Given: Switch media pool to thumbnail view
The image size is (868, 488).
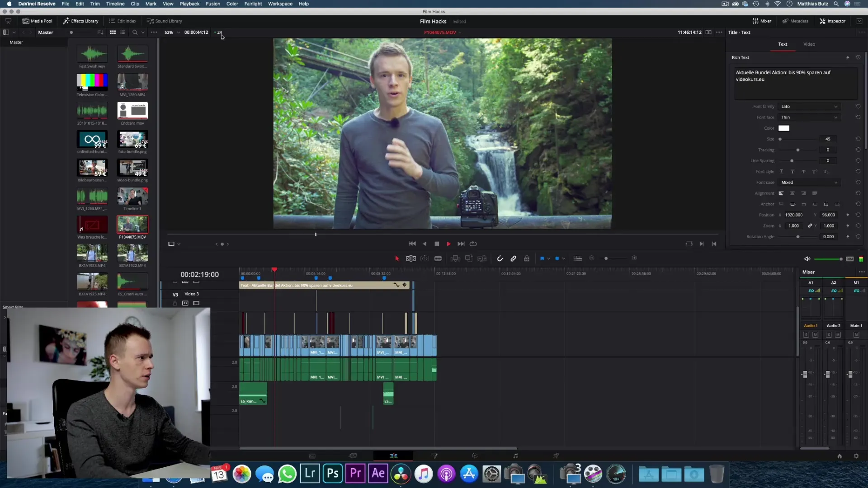Looking at the screenshot, I should coord(113,33).
